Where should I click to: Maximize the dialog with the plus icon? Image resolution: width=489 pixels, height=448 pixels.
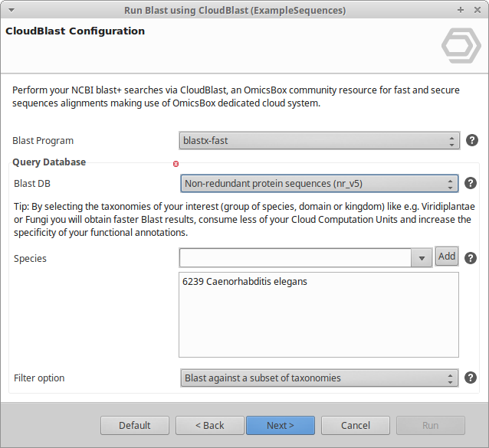[461, 11]
